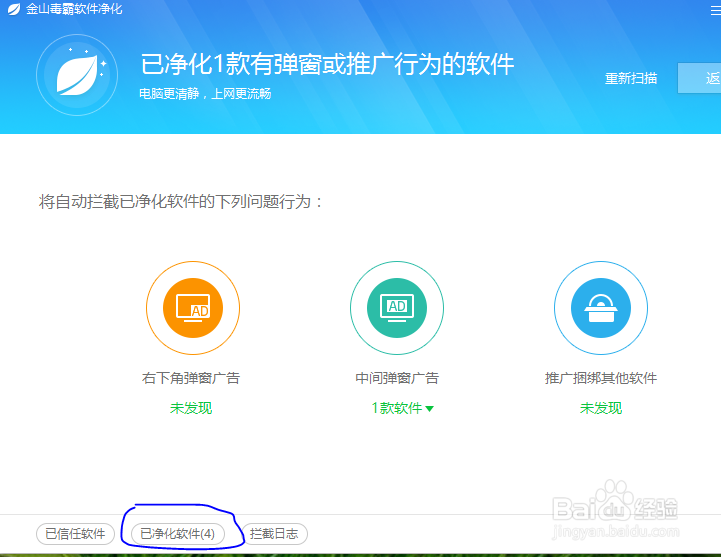Click the 返回 button in the header
721x557 pixels.
699,78
